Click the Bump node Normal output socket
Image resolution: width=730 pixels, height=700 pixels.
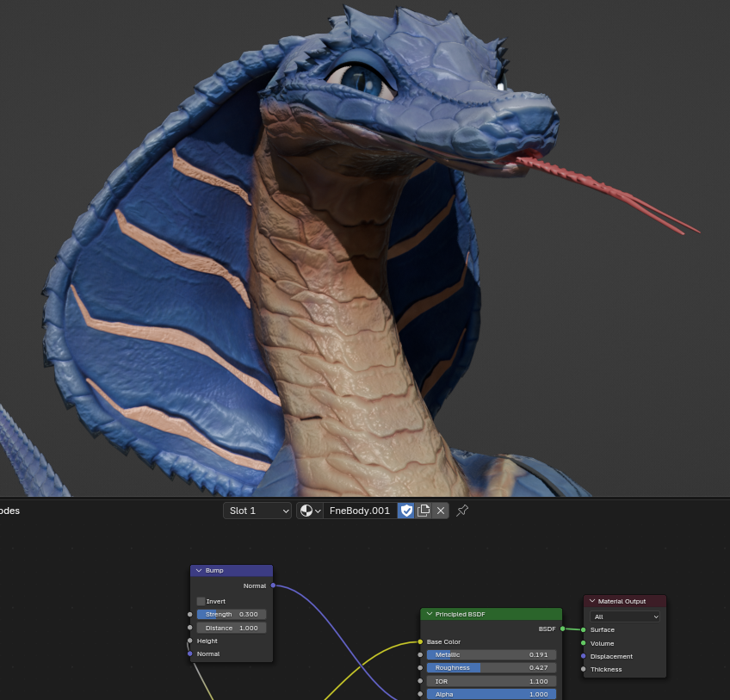tap(273, 585)
